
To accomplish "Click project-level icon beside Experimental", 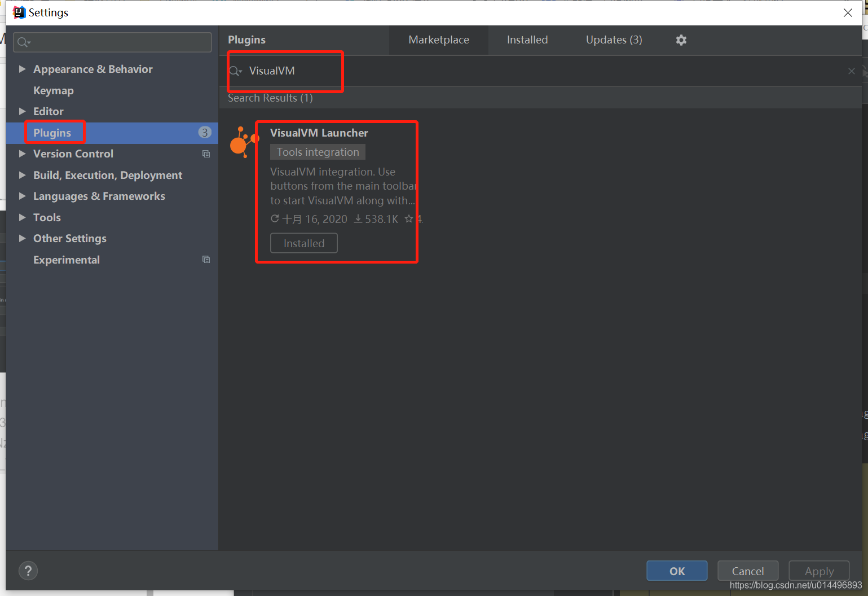I will [206, 260].
